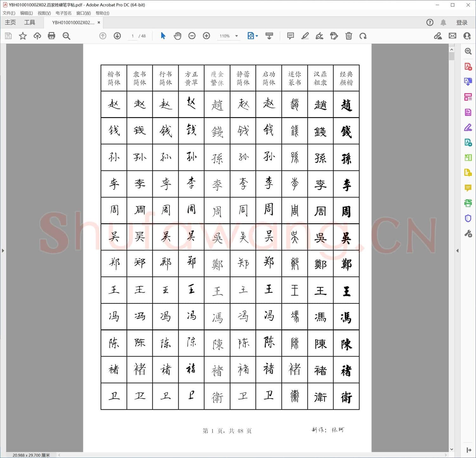
Task: Expand the left navigation pane
Action: click(3, 250)
